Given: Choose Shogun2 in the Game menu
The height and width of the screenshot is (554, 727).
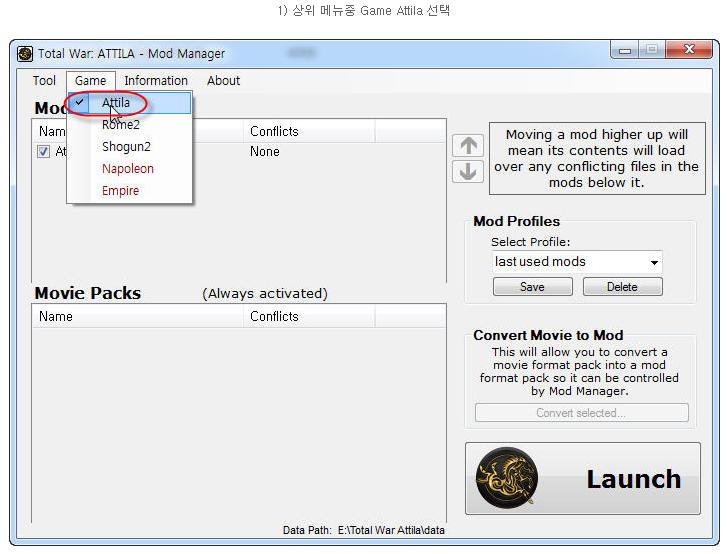Looking at the screenshot, I should point(129,146).
